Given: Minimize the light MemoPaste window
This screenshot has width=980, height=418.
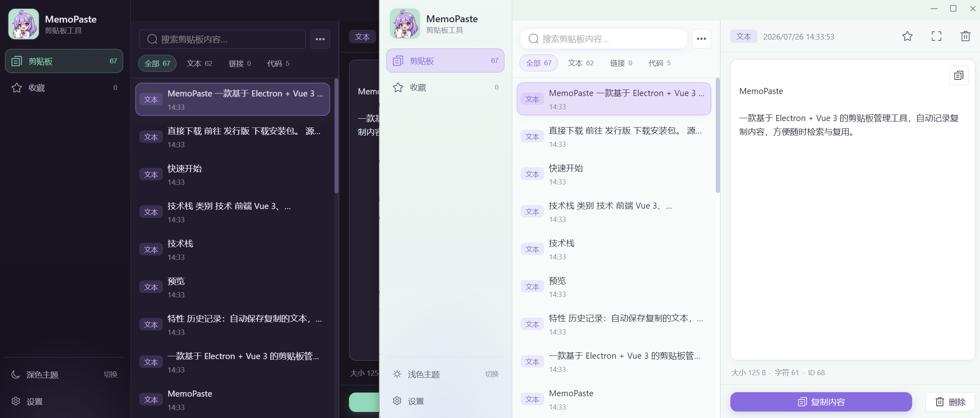Looking at the screenshot, I should [x=934, y=8].
